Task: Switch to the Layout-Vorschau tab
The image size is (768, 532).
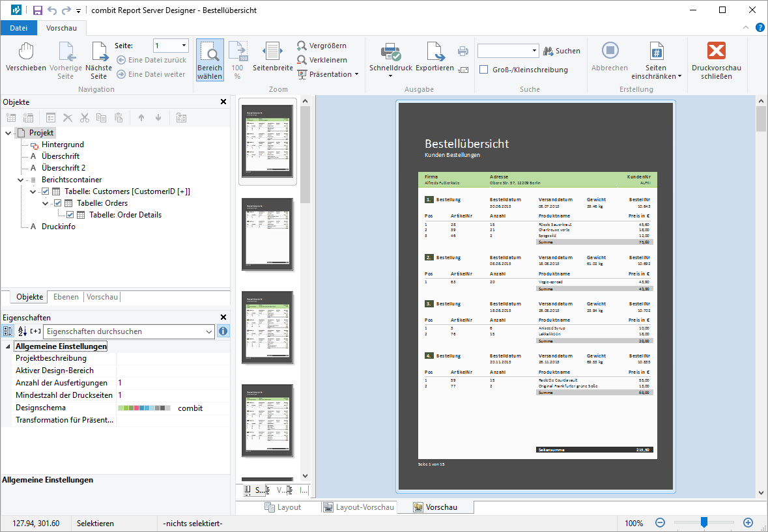Action: click(x=358, y=507)
